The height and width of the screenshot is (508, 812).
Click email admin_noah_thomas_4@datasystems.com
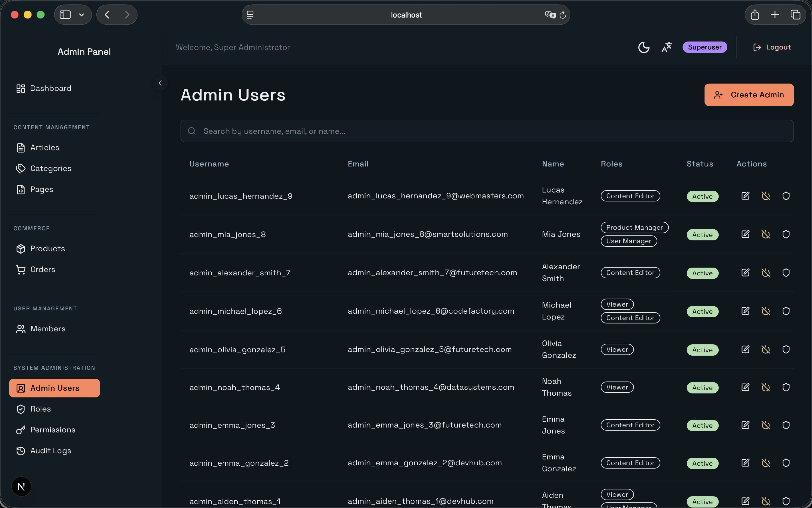pyautogui.click(x=431, y=387)
